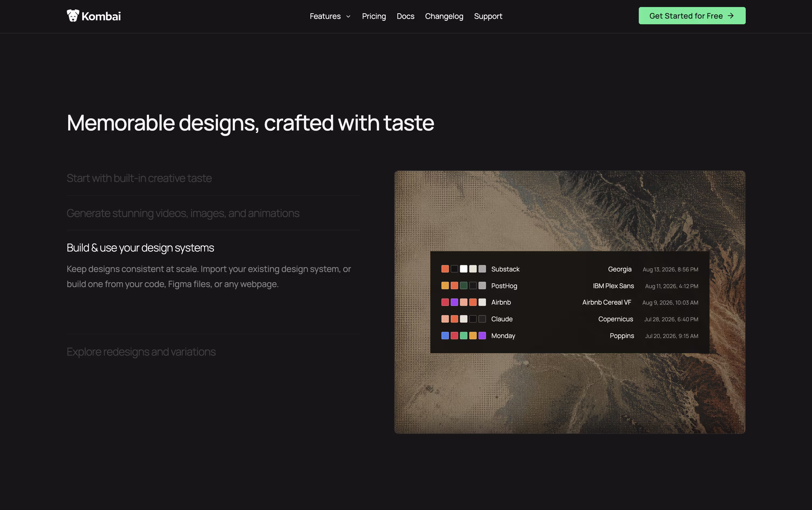This screenshot has height=510, width=812.
Task: Click the 'Aug 9, 2026, 10:03 AM' timestamp
Action: pos(671,302)
